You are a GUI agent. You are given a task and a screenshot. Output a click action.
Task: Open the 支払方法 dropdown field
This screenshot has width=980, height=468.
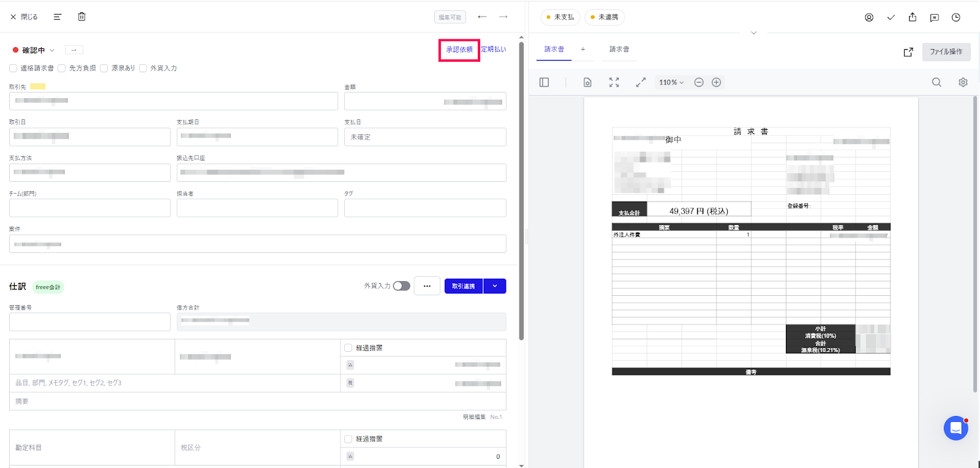click(x=90, y=173)
